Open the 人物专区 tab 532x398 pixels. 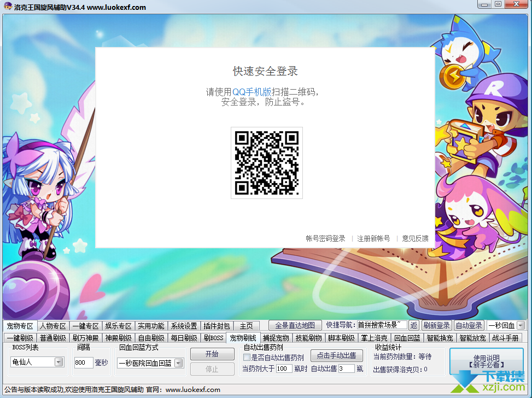coord(53,326)
